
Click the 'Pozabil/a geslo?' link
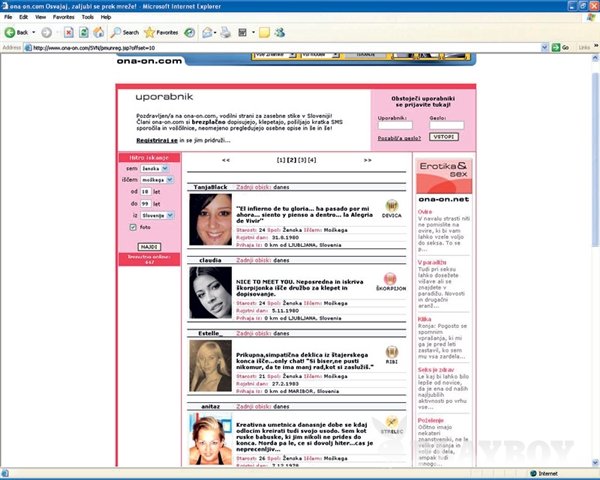click(399, 138)
